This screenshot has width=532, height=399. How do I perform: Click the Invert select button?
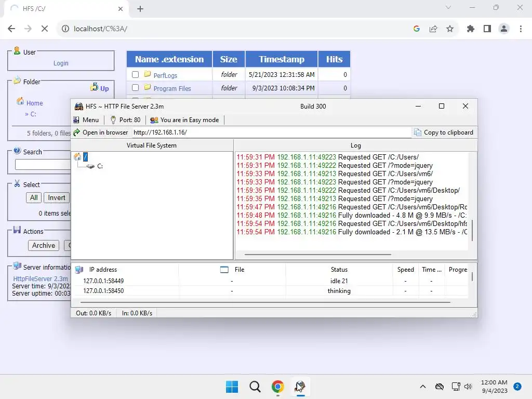coord(56,198)
